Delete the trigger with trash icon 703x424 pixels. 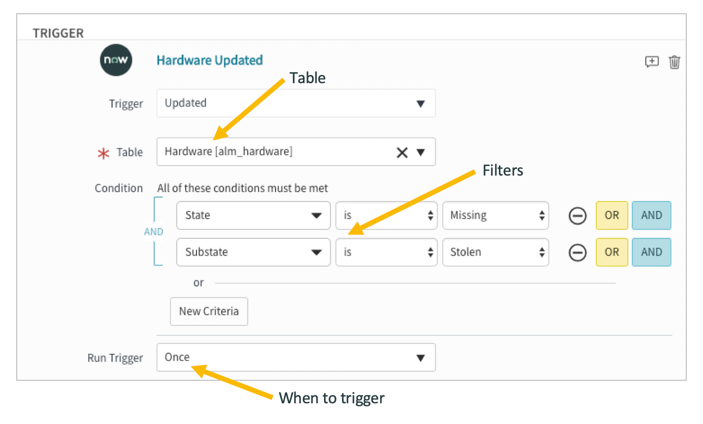coord(675,62)
